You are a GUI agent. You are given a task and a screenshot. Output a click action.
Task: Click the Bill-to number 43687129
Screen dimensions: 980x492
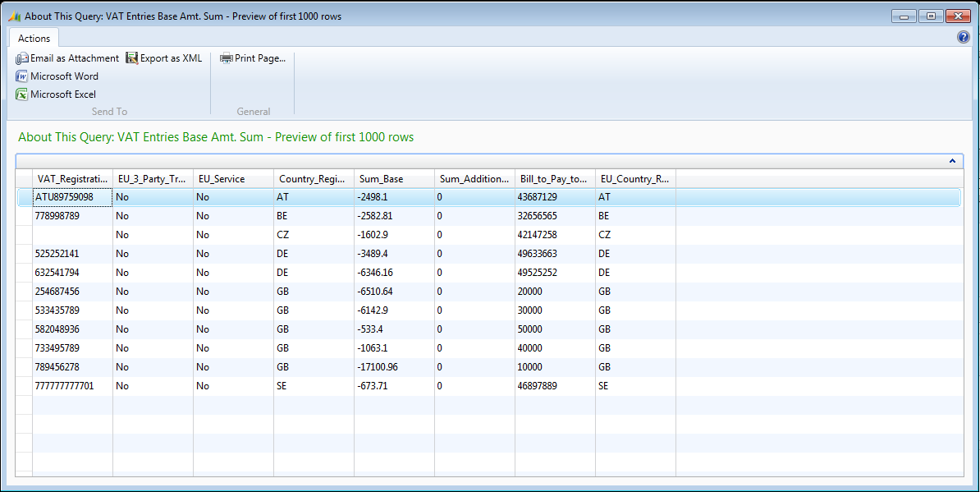click(x=556, y=197)
